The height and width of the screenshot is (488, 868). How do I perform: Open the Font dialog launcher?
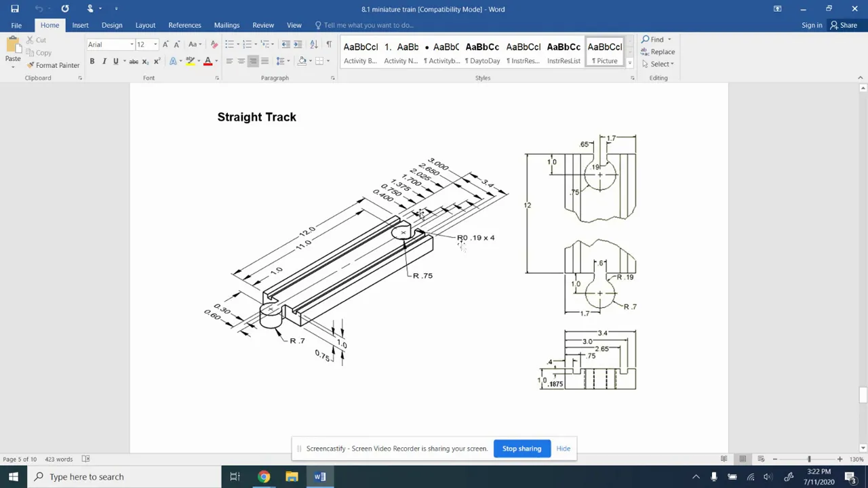coord(217,78)
